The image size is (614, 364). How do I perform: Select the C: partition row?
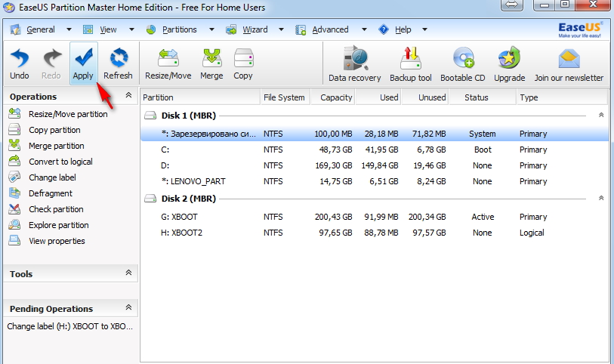[375, 150]
